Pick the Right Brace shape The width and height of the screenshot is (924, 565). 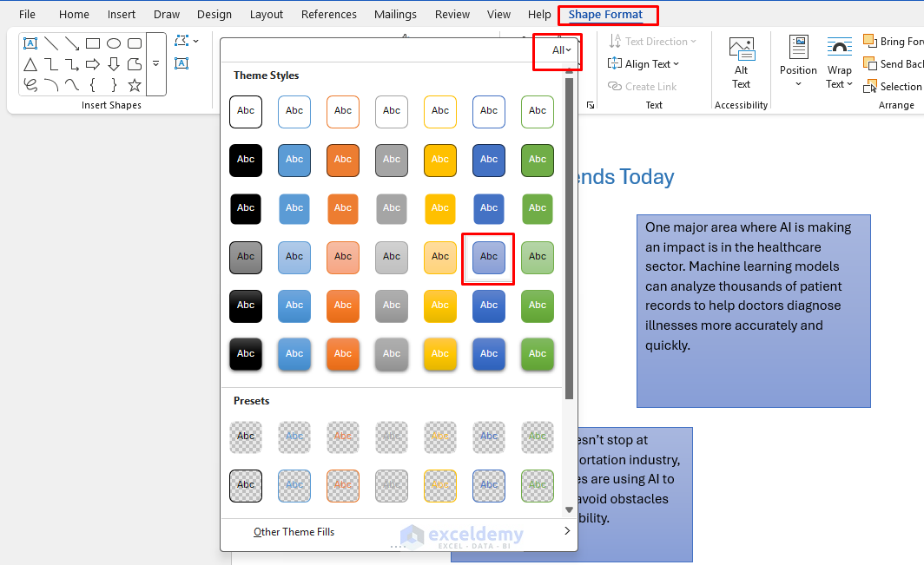click(114, 85)
